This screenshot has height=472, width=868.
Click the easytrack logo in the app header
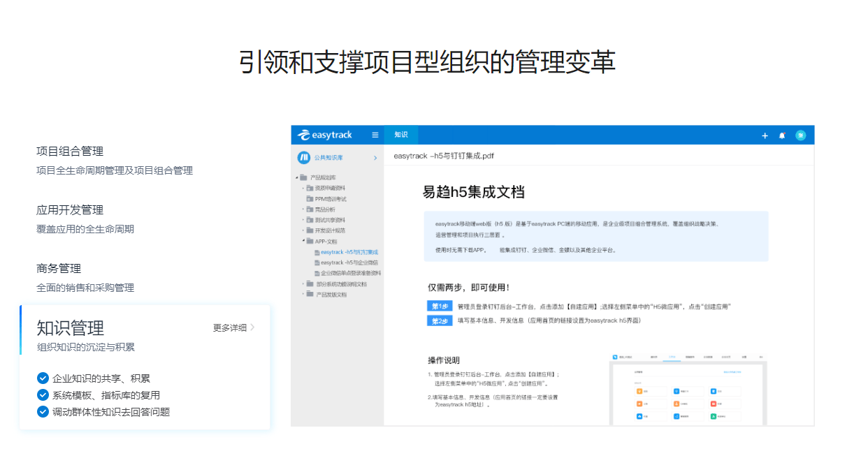pyautogui.click(x=325, y=135)
